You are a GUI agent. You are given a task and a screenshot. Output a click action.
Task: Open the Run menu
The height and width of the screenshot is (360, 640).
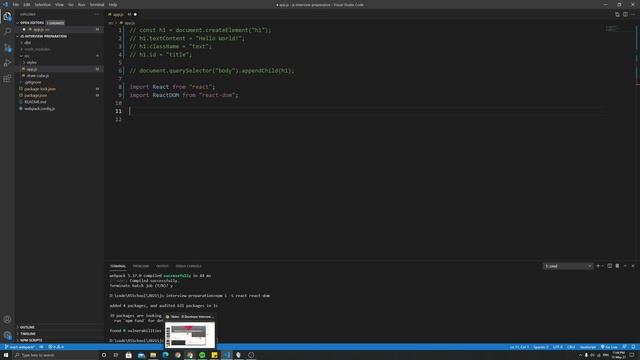[82, 4]
